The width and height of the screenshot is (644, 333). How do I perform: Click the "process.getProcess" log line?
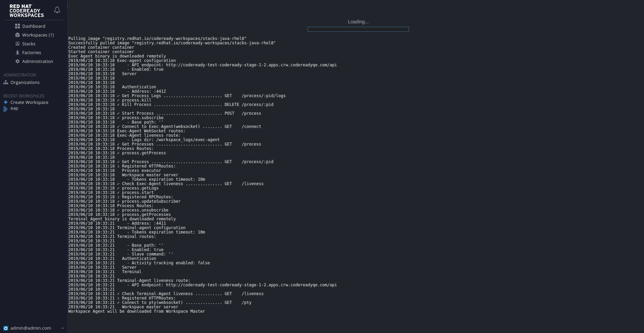117,153
